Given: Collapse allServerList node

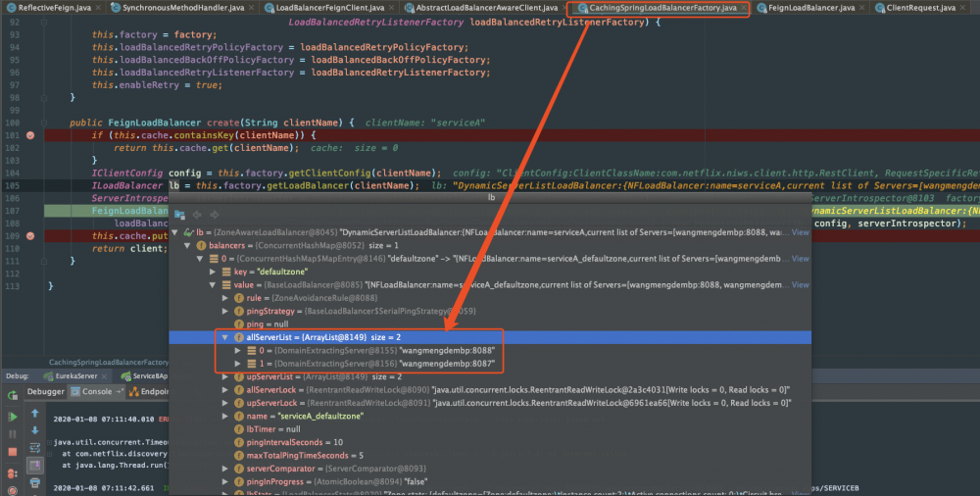Looking at the screenshot, I should (x=225, y=337).
